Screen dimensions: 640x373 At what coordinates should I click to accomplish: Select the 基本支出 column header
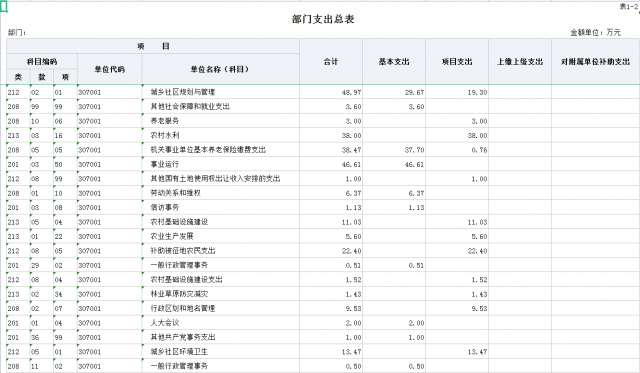tap(394, 62)
